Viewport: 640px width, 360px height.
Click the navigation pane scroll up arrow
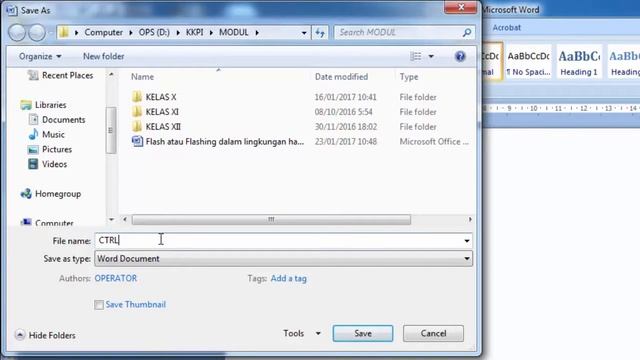pos(111,75)
